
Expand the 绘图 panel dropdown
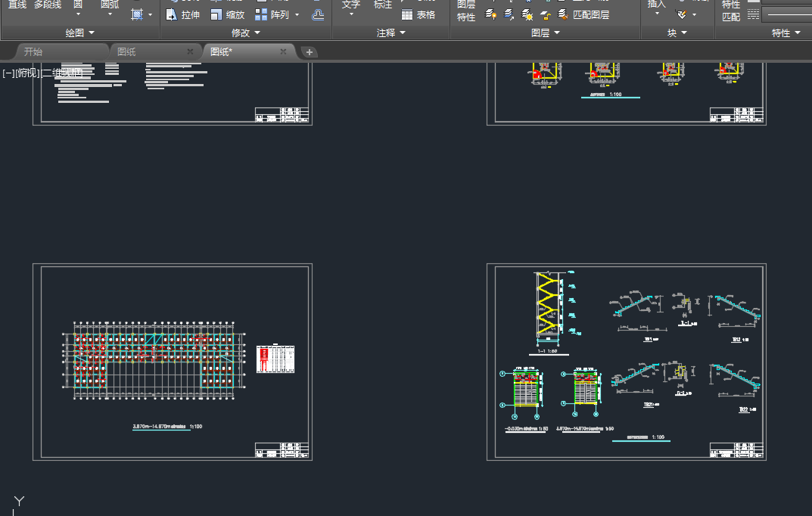pos(92,33)
